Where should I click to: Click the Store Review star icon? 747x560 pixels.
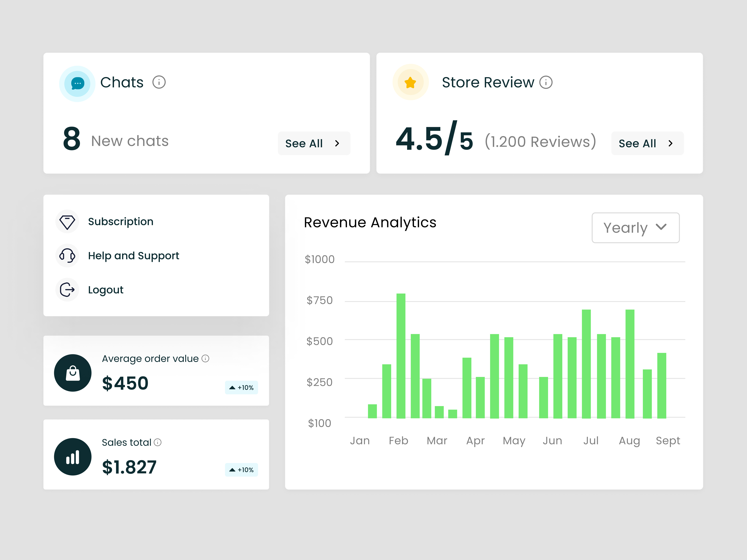click(x=410, y=82)
